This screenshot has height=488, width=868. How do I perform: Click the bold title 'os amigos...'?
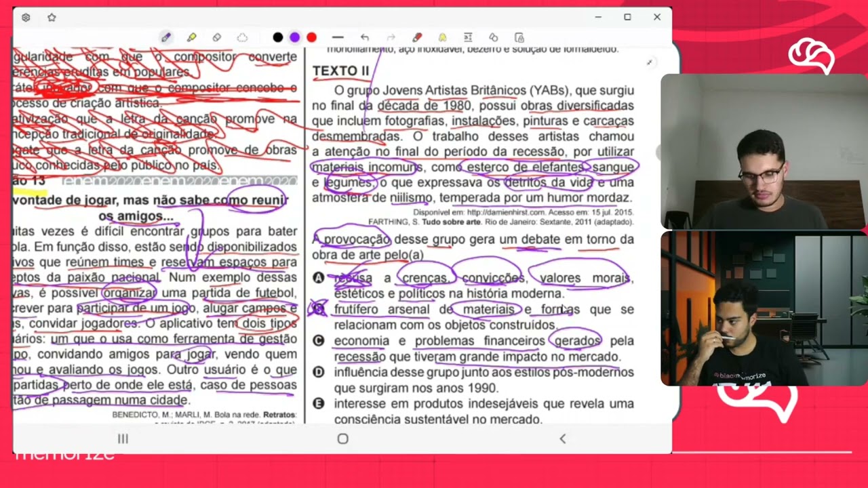(136, 216)
